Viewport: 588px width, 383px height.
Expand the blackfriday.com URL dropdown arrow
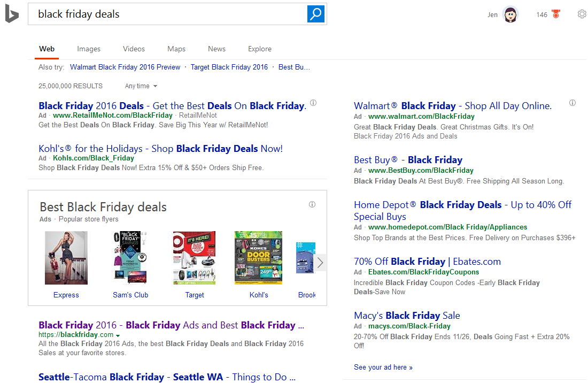[118, 335]
